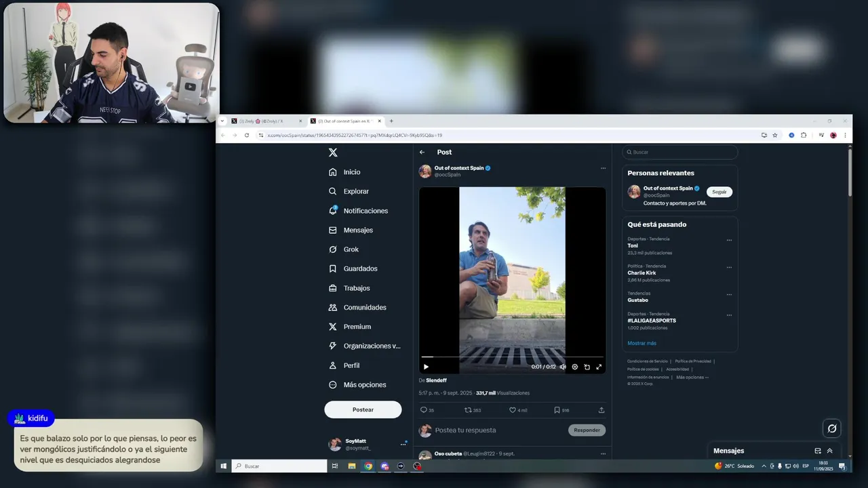Toggle picture-in-picture for the video
Viewport: 868px width, 488px height.
(587, 367)
